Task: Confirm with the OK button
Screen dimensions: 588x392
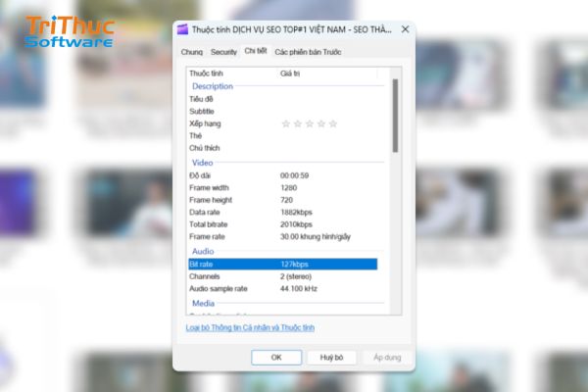Action: pyautogui.click(x=276, y=357)
